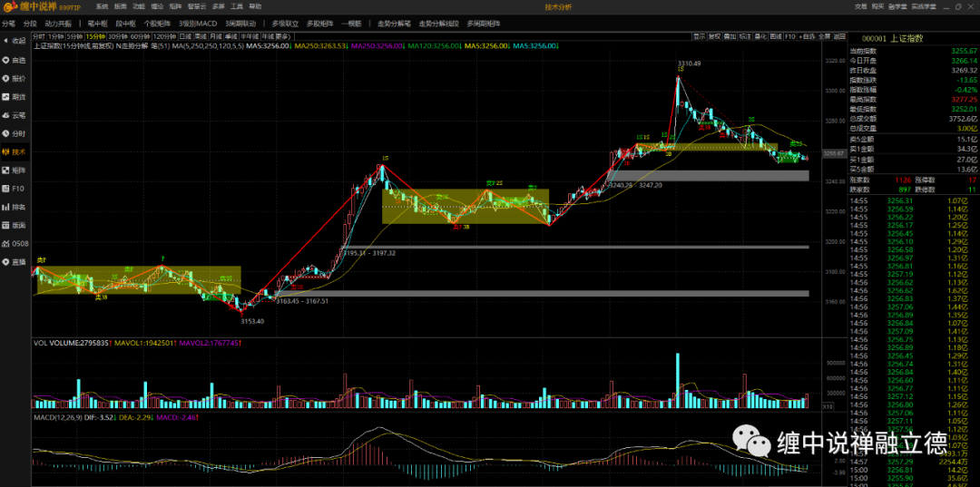This screenshot has width=980, height=487.
Task: Open 云笔 sidebar item
Action: pyautogui.click(x=15, y=115)
